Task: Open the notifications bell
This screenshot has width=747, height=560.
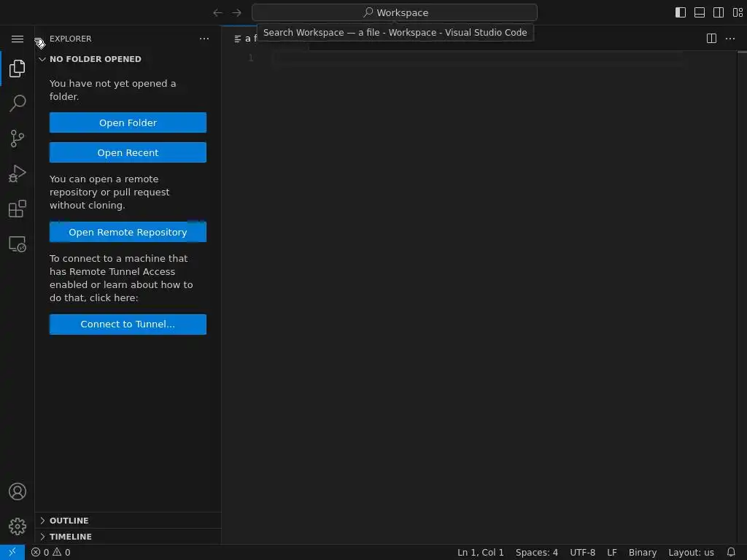Action: click(x=731, y=553)
